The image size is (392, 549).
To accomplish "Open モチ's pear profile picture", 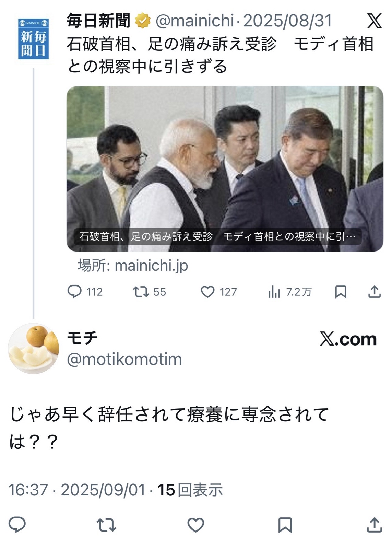I will [33, 348].
